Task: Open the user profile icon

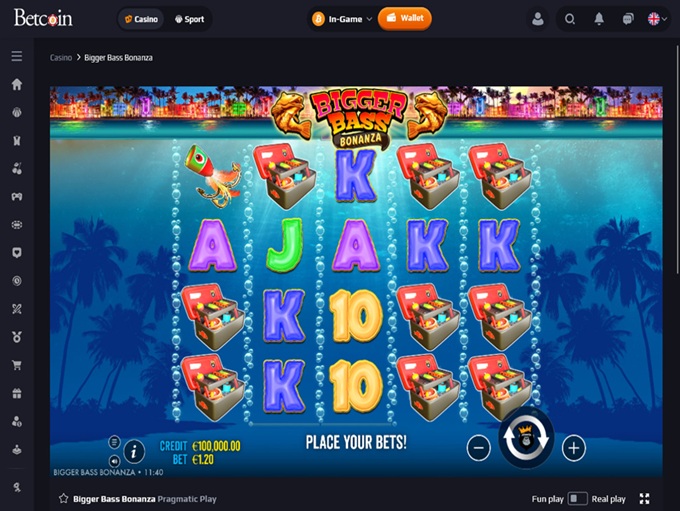Action: tap(538, 19)
